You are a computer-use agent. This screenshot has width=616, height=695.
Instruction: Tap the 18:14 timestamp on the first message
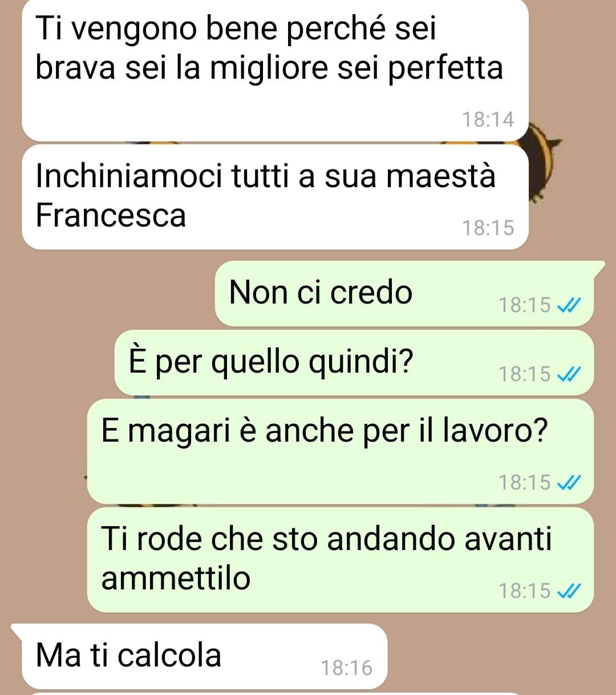click(x=488, y=120)
